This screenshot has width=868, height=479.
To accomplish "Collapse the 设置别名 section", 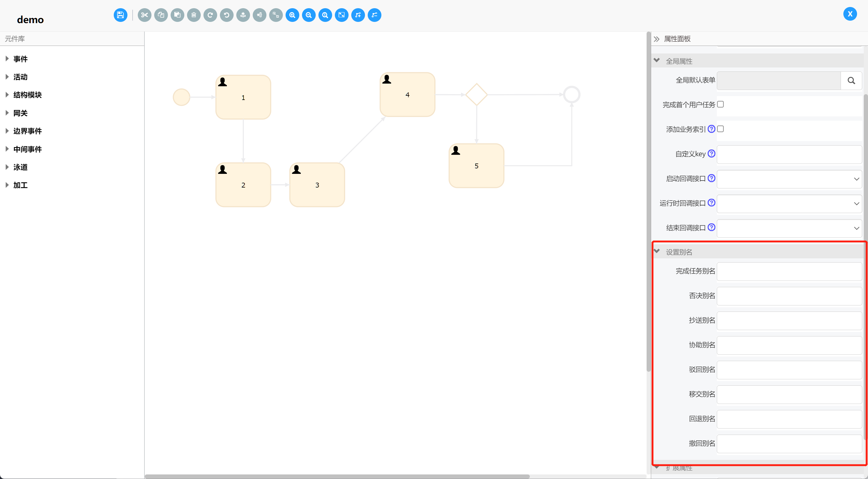I will (x=657, y=251).
